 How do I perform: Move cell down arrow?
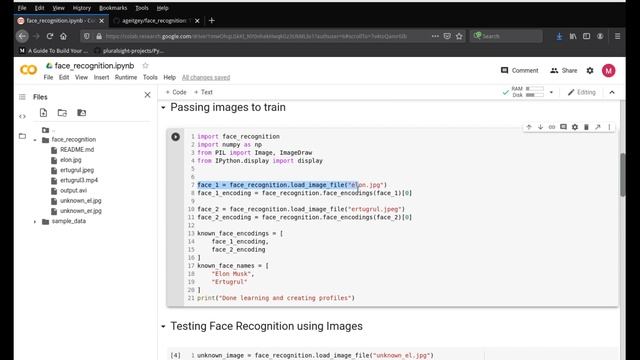pyautogui.click(x=540, y=127)
